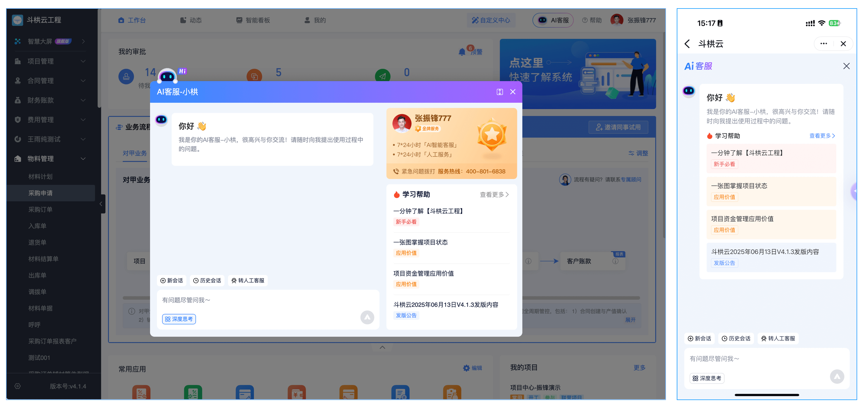Open the 帮助 help link
This screenshot has width=868, height=406.
[592, 20]
